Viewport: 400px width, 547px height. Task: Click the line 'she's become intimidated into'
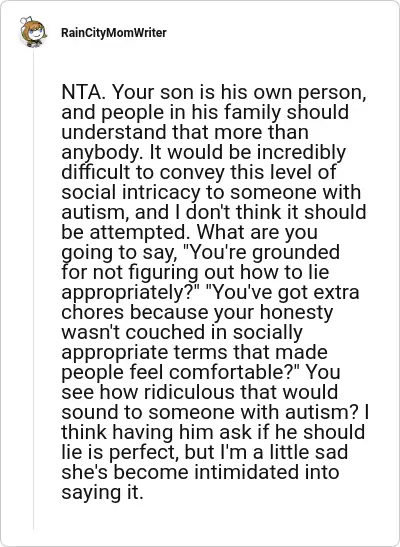(x=200, y=472)
